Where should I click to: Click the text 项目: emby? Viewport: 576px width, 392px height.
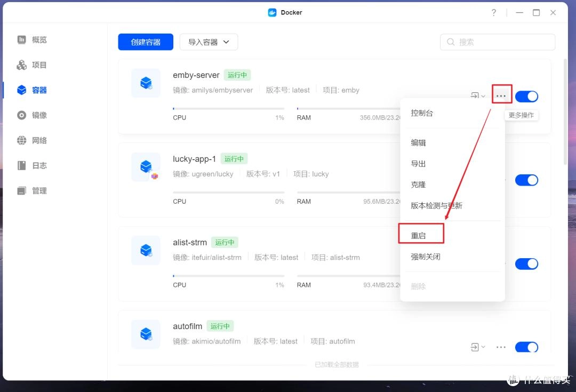coord(341,90)
